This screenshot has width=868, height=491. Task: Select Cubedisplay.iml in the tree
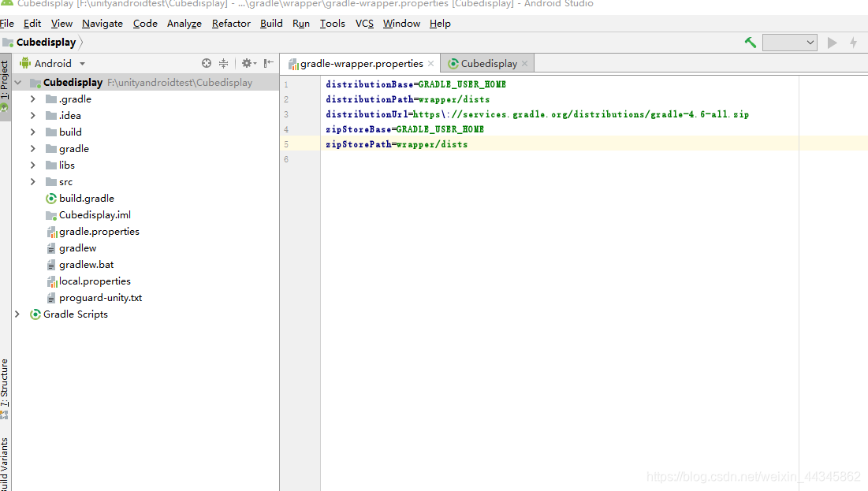[95, 215]
